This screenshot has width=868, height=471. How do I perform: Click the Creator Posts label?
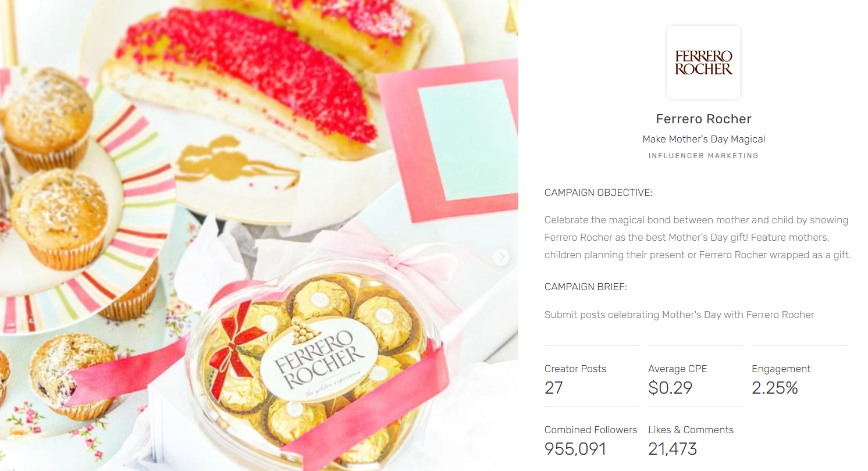pyautogui.click(x=575, y=369)
